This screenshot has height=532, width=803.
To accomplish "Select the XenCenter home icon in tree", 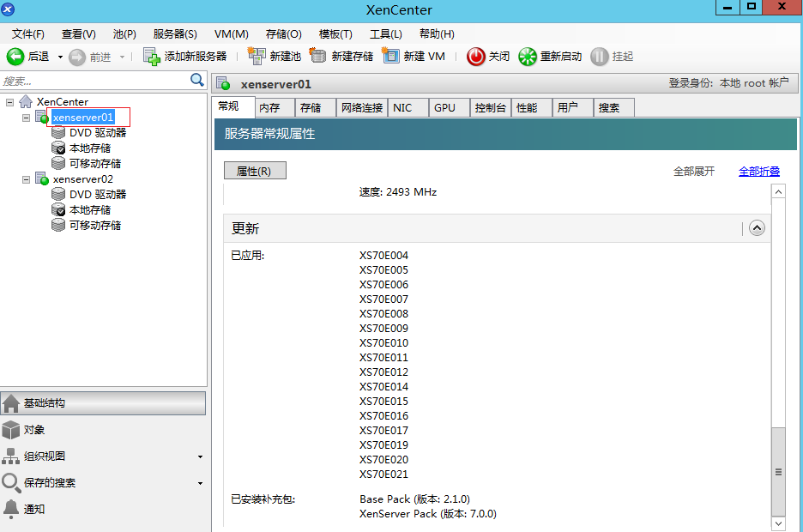I will [26, 102].
